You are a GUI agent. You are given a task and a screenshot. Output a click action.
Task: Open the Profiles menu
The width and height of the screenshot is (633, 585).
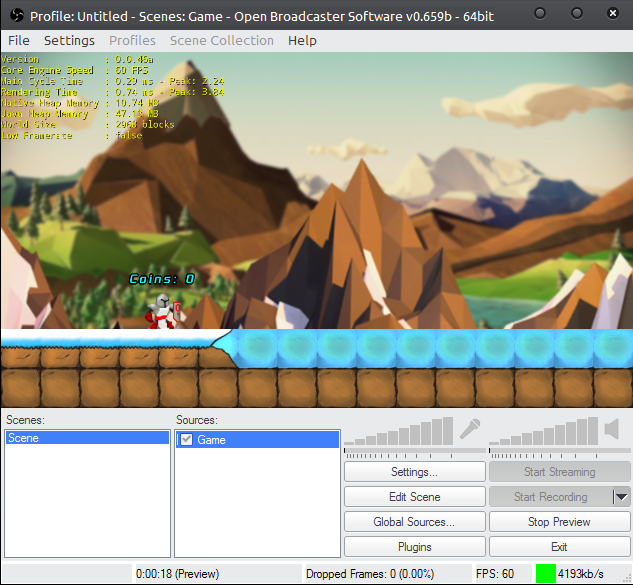[132, 40]
